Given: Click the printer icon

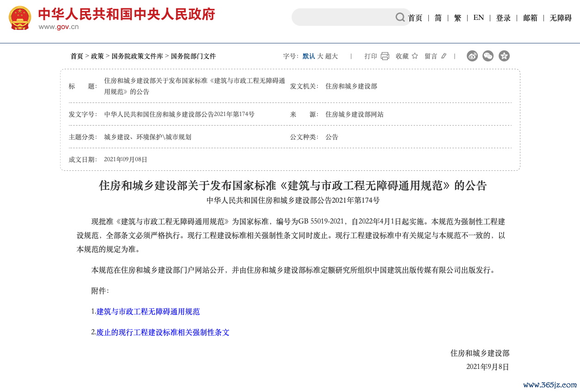Looking at the screenshot, I should click(x=385, y=56).
